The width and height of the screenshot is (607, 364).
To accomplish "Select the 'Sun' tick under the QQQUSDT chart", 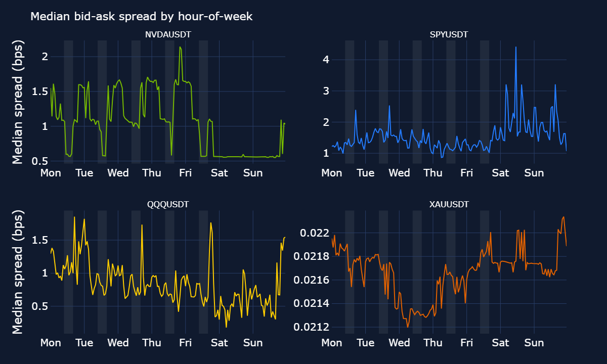I will pyautogui.click(x=253, y=343).
